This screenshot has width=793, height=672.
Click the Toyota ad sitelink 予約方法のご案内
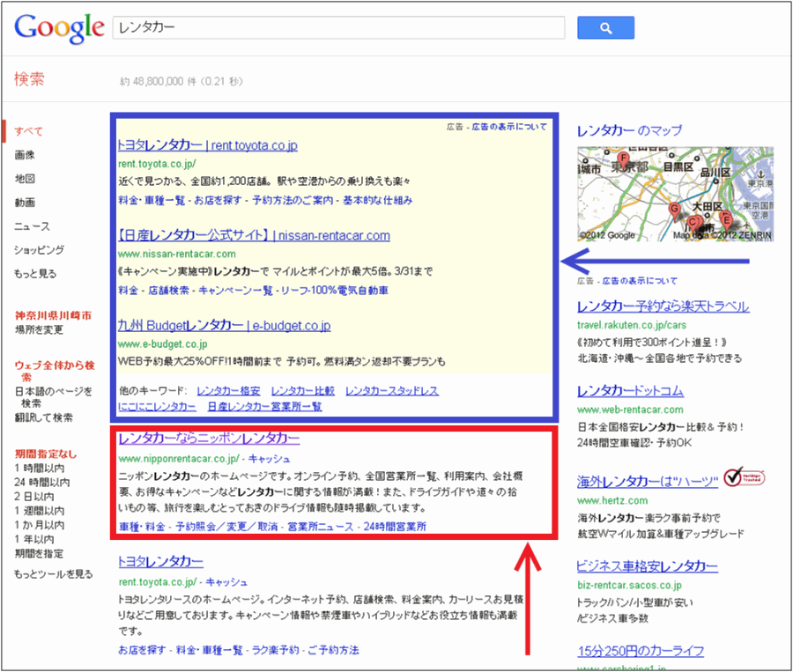coord(293,200)
